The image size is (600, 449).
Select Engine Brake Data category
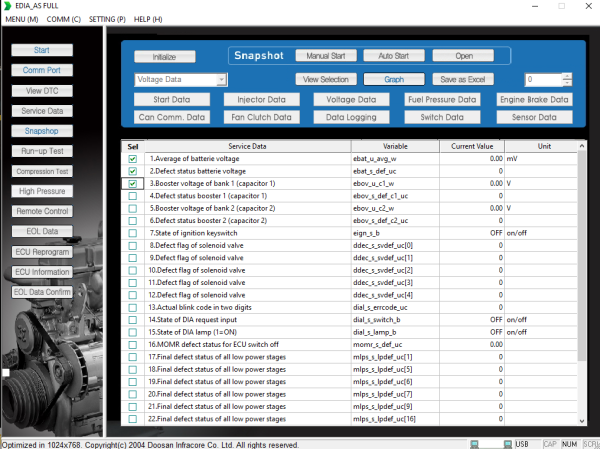535,100
